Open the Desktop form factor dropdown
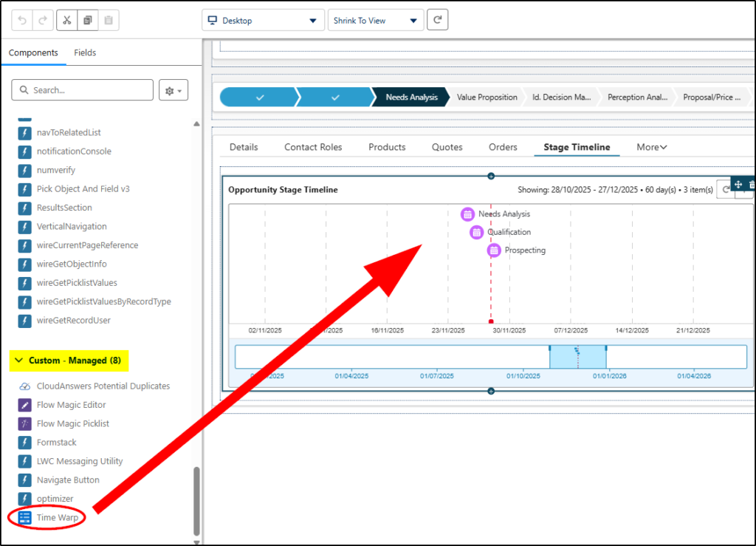Screen dimensions: 756x546 coord(263,21)
